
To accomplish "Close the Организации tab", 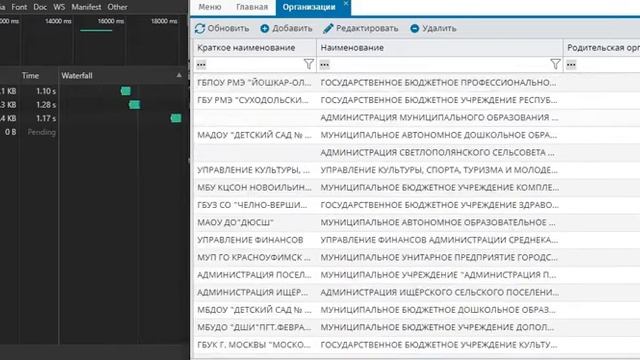I will (346, 3).
